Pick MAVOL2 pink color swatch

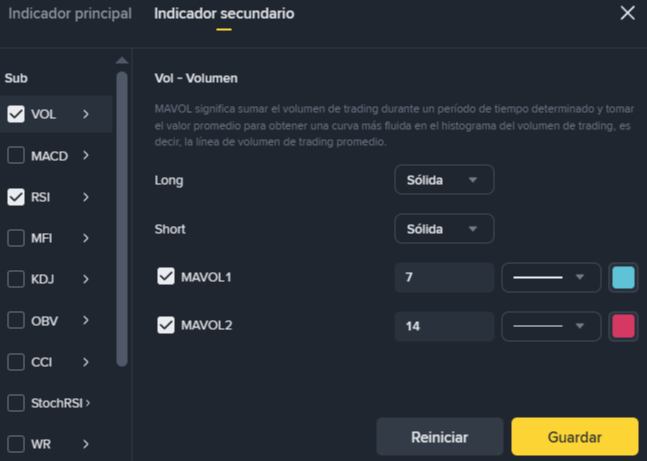point(623,326)
